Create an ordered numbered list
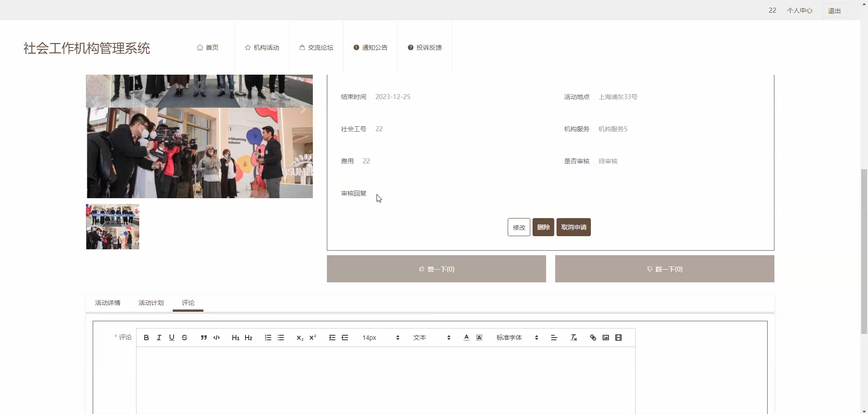Viewport: 868px width, 414px height. coord(268,338)
